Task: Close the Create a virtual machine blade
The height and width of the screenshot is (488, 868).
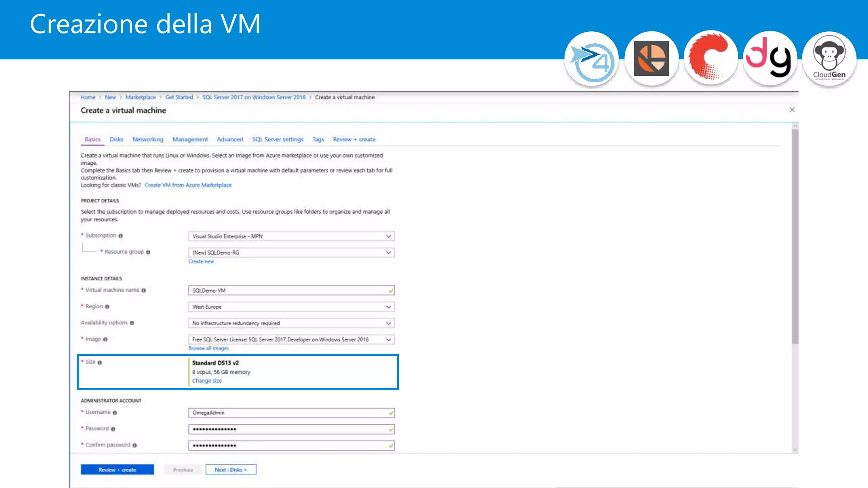Action: [x=792, y=110]
